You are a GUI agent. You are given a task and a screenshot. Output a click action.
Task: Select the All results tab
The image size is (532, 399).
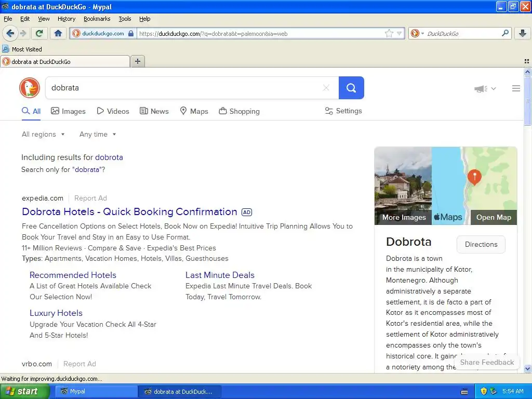(x=31, y=111)
